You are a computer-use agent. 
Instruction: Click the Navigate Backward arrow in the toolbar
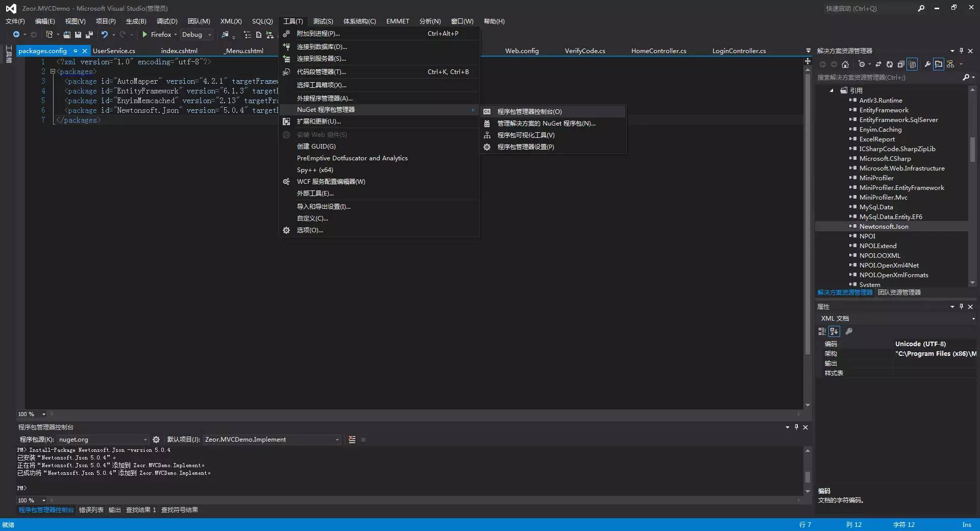pyautogui.click(x=16, y=34)
